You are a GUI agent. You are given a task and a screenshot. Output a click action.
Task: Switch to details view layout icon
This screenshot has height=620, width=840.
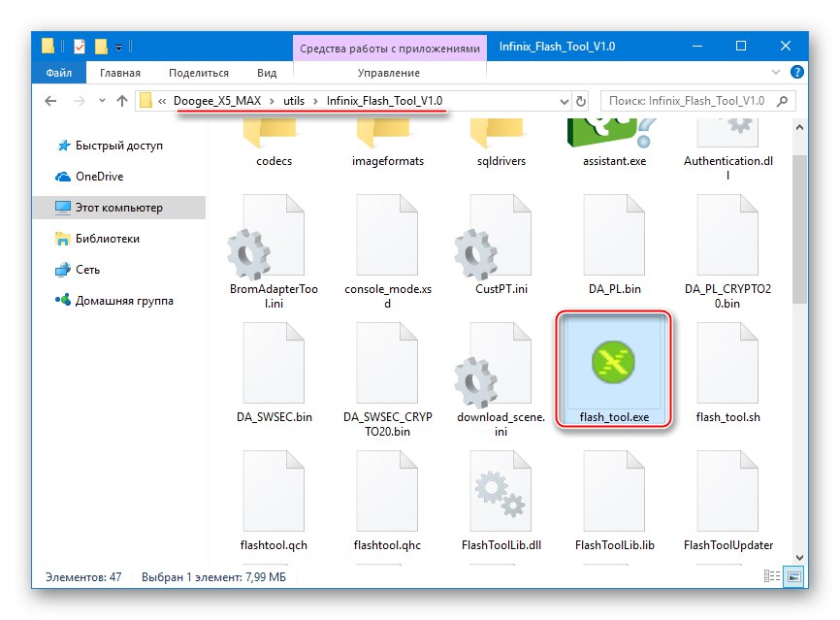(772, 576)
